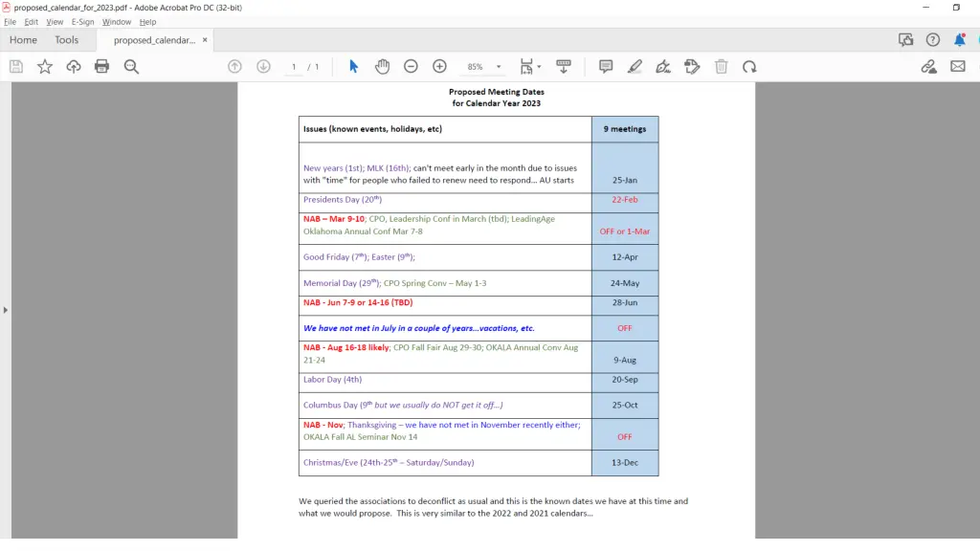The width and height of the screenshot is (980, 551).
Task: Go to the next page arrow
Action: (264, 66)
